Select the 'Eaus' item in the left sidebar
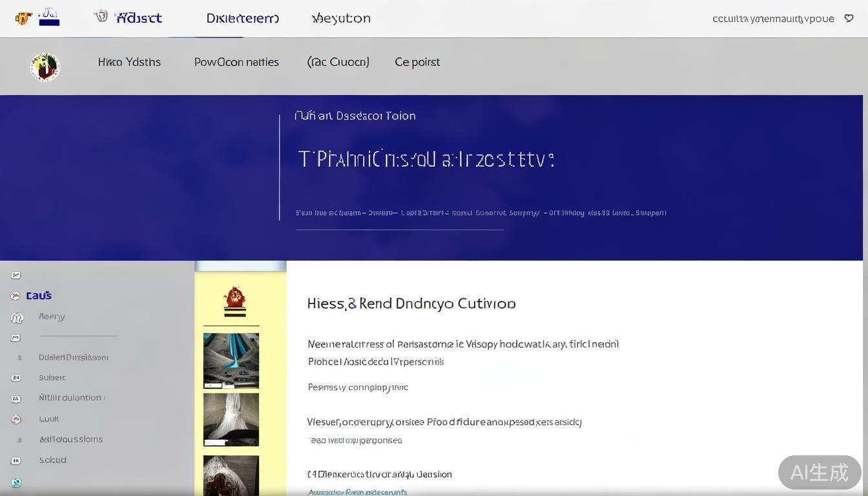Image resolution: width=868 pixels, height=496 pixels. pyautogui.click(x=39, y=296)
